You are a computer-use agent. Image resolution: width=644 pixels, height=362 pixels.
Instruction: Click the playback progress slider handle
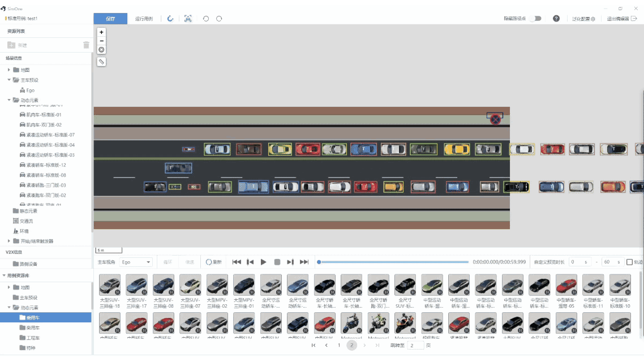point(319,262)
